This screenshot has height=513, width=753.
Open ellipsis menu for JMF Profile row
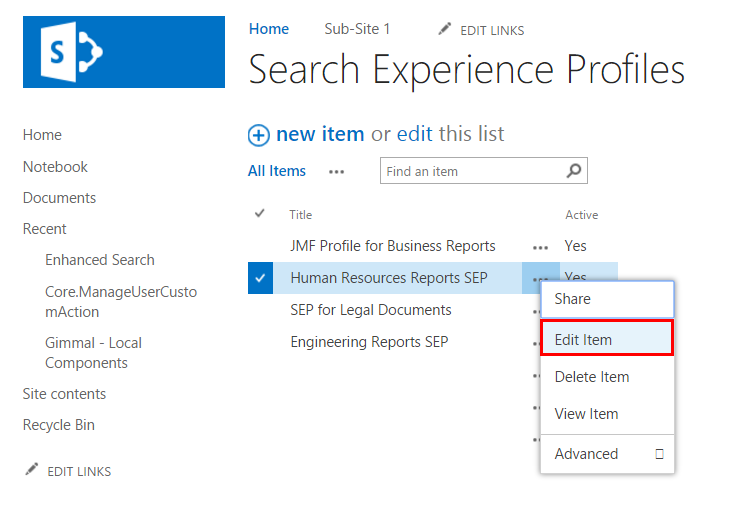pyautogui.click(x=541, y=246)
